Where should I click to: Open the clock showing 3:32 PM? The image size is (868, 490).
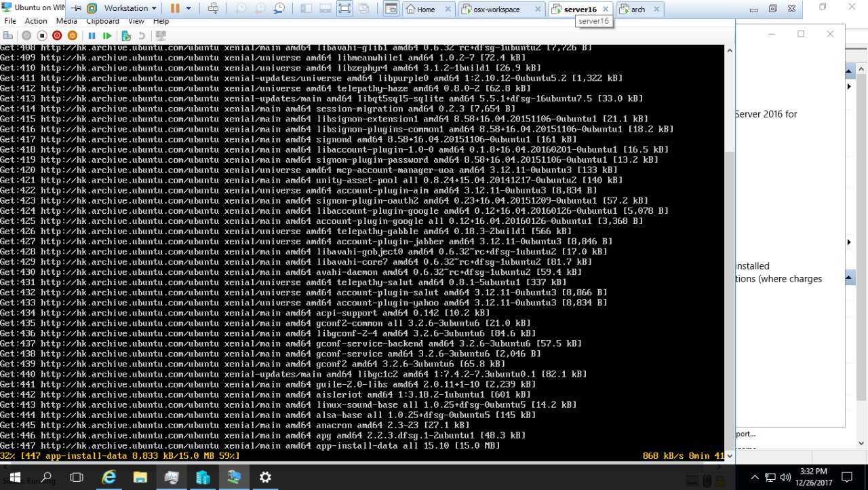pyautogui.click(x=813, y=477)
